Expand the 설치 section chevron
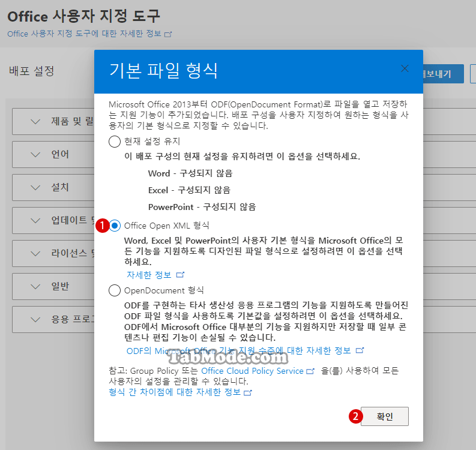 [x=35, y=188]
